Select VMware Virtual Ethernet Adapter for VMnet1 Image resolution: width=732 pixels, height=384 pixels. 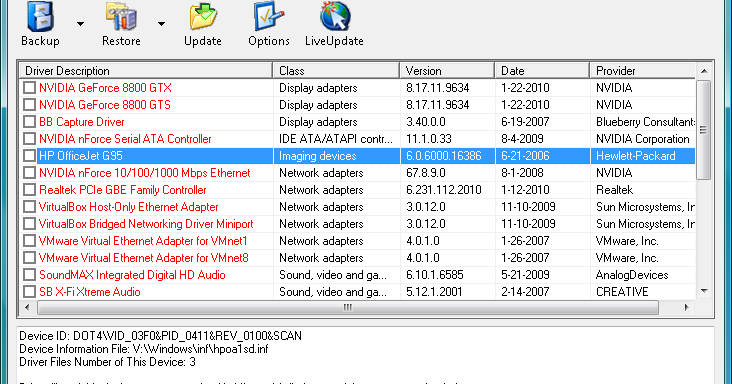(x=143, y=241)
